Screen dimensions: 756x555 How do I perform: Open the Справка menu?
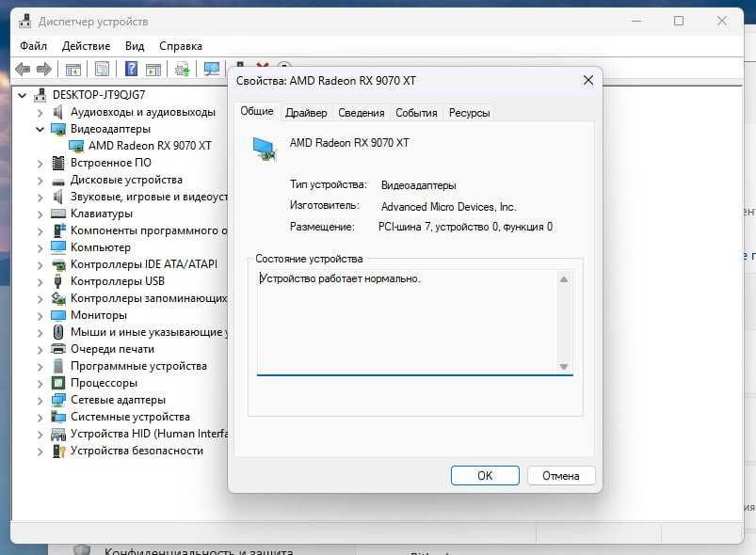click(181, 46)
